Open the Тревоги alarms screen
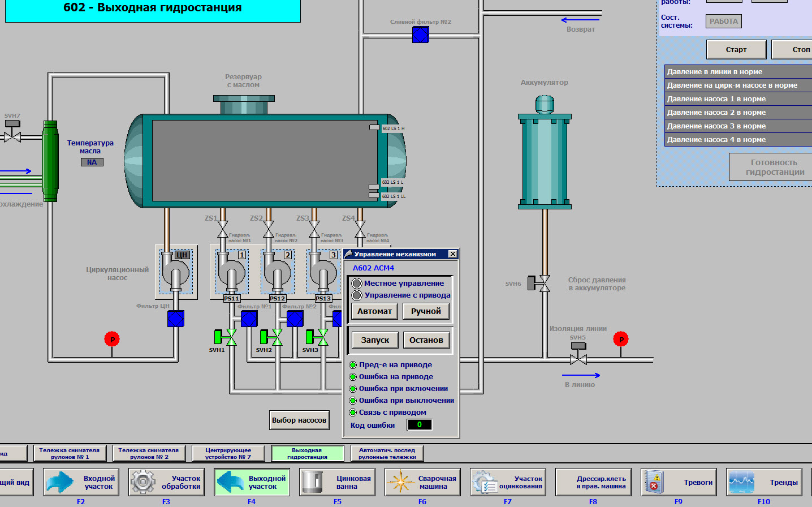Screen dimensions: 812x507 679,483
